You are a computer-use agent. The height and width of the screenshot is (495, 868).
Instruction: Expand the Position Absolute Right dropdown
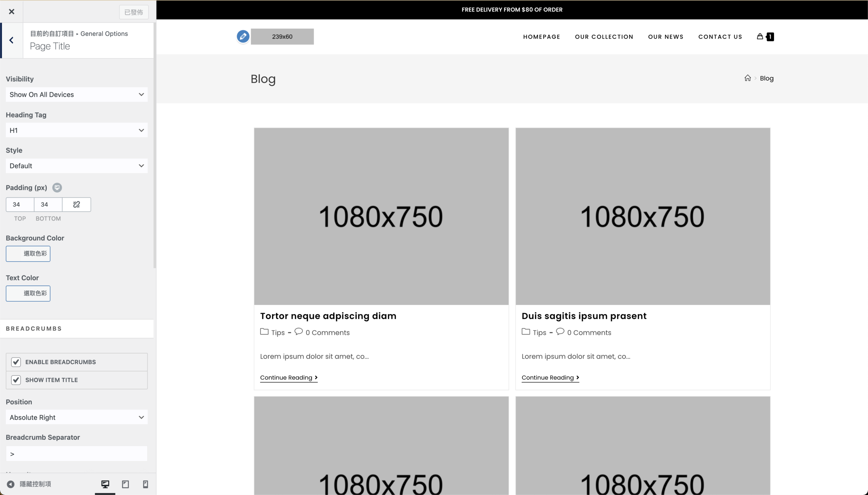pos(76,417)
